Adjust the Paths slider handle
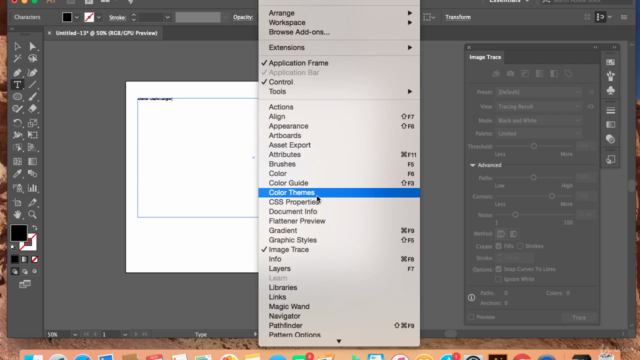 [533, 178]
